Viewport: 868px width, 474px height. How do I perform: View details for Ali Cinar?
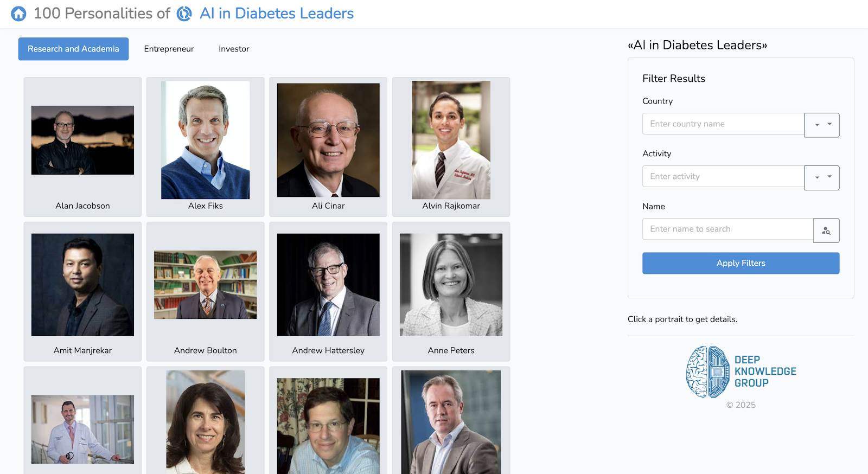(x=328, y=140)
